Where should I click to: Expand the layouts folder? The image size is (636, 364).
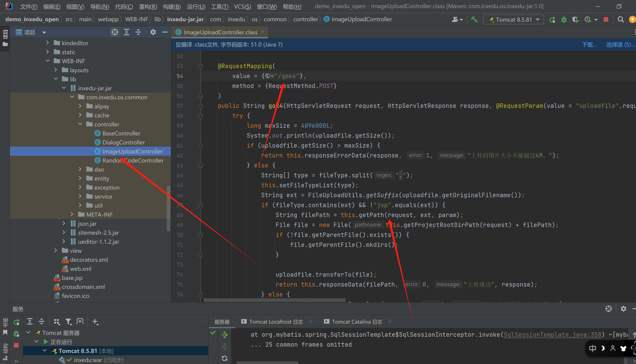click(56, 70)
